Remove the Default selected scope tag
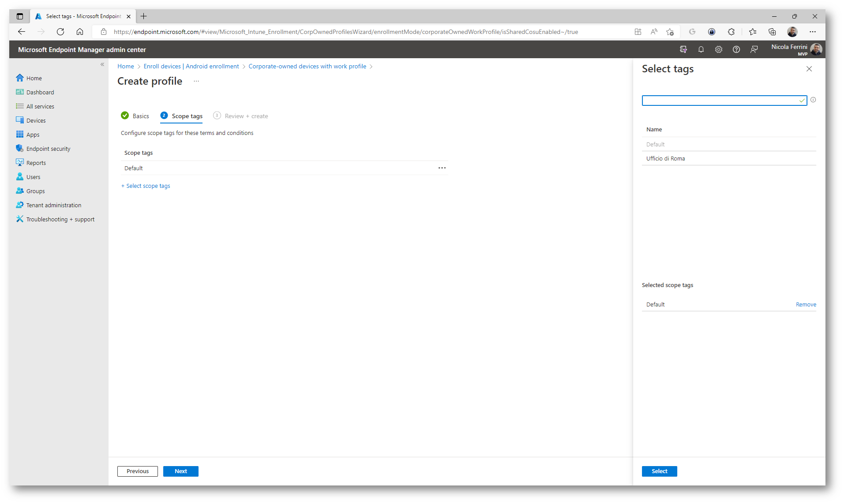 (x=806, y=305)
